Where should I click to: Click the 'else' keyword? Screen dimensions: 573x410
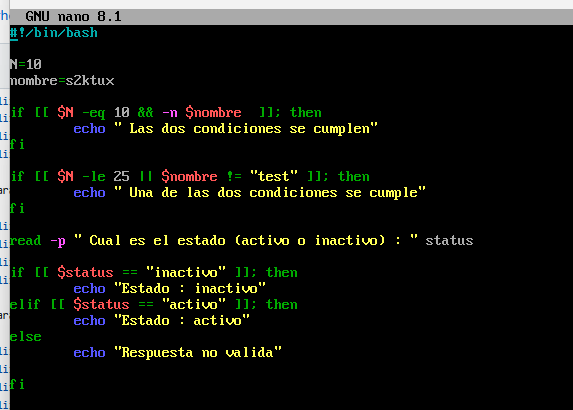25,337
